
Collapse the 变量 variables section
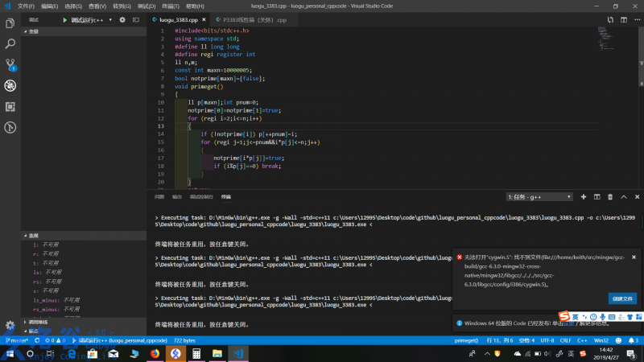34,31
